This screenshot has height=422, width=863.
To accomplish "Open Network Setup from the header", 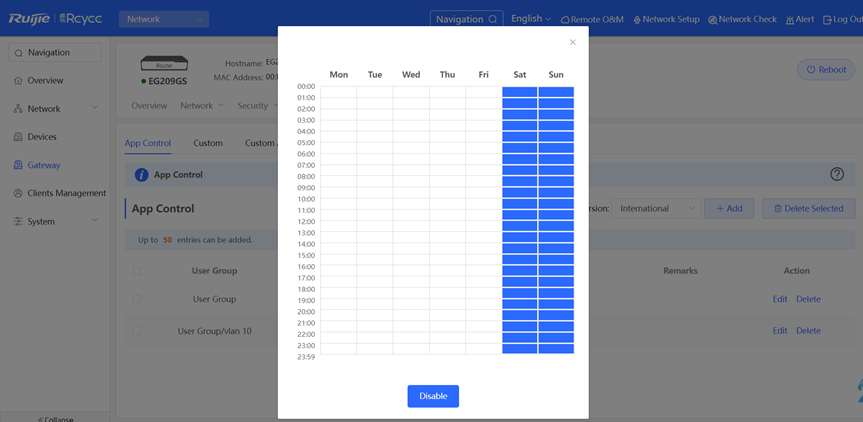I will [x=666, y=19].
